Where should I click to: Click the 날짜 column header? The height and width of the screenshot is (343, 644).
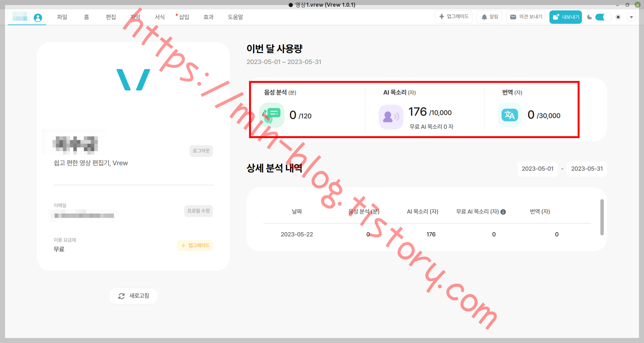click(297, 212)
